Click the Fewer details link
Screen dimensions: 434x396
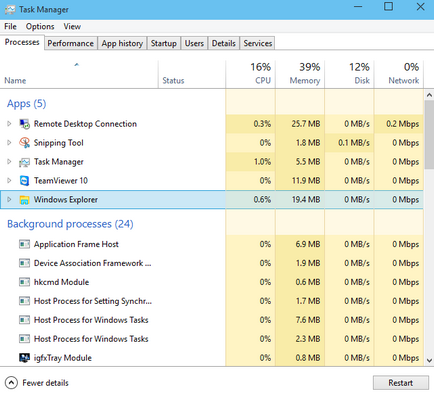coord(45,383)
